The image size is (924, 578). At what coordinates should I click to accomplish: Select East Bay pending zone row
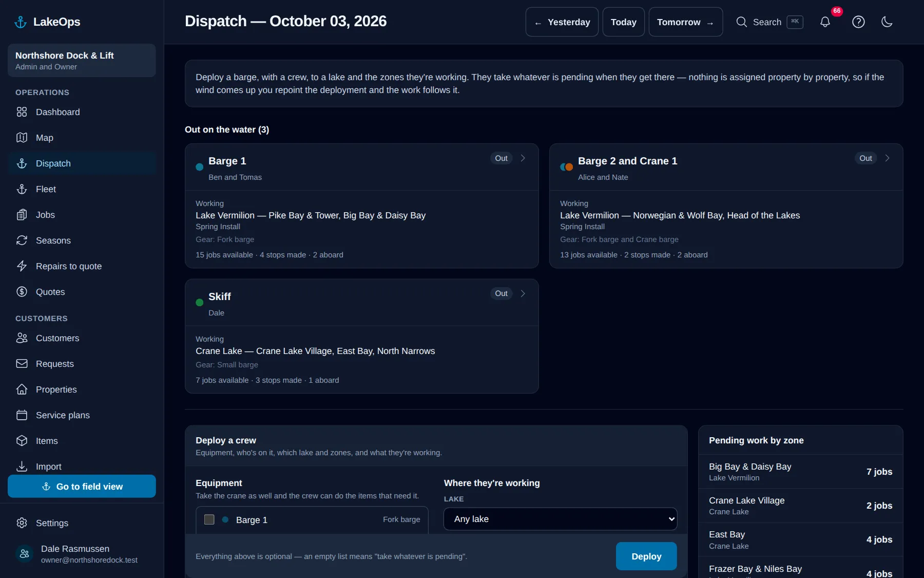(801, 540)
